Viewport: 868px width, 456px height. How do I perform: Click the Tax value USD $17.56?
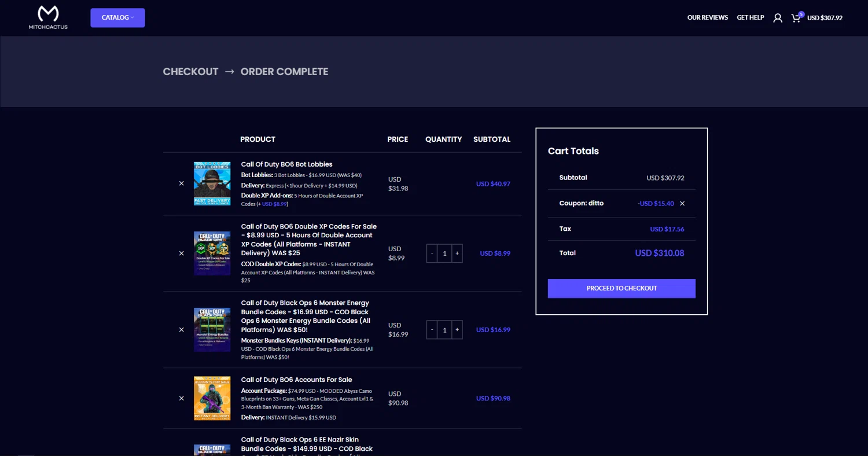point(667,229)
